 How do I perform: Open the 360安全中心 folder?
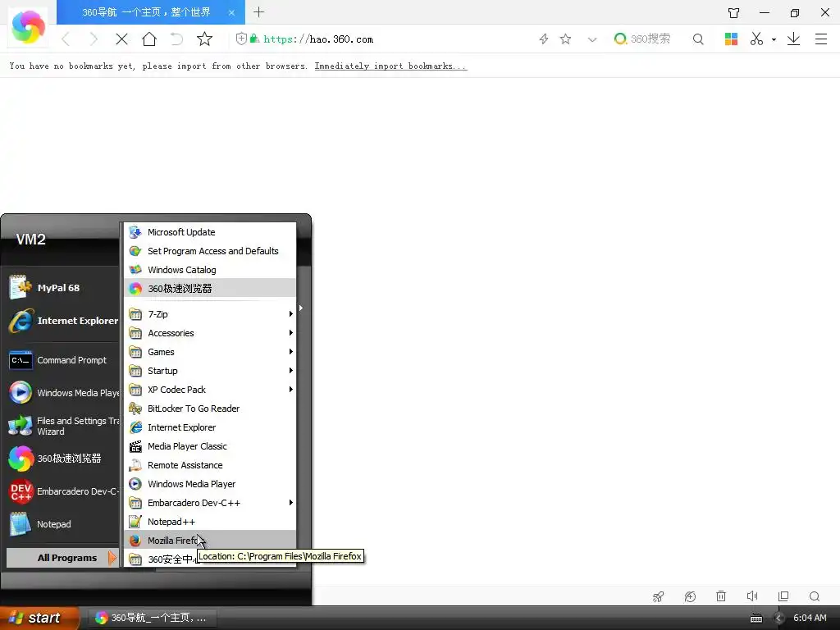pos(210,558)
